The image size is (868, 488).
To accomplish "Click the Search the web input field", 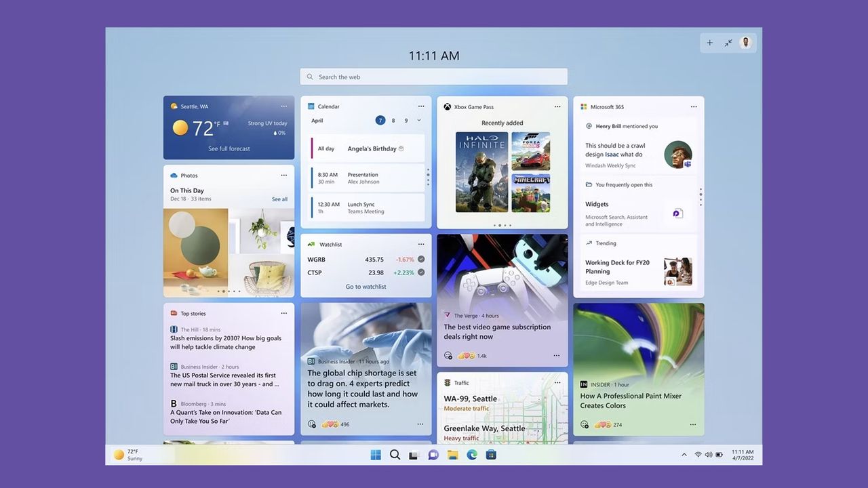I will 433,76.
